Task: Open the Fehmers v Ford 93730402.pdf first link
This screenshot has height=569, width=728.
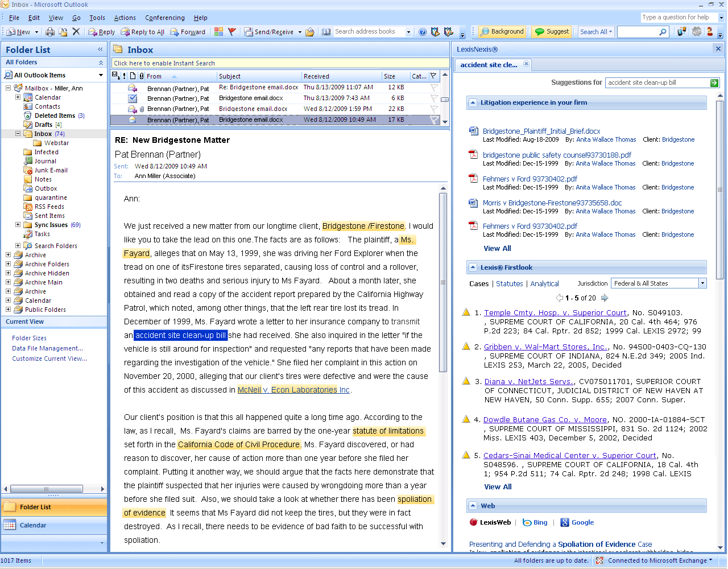Action: (x=530, y=179)
